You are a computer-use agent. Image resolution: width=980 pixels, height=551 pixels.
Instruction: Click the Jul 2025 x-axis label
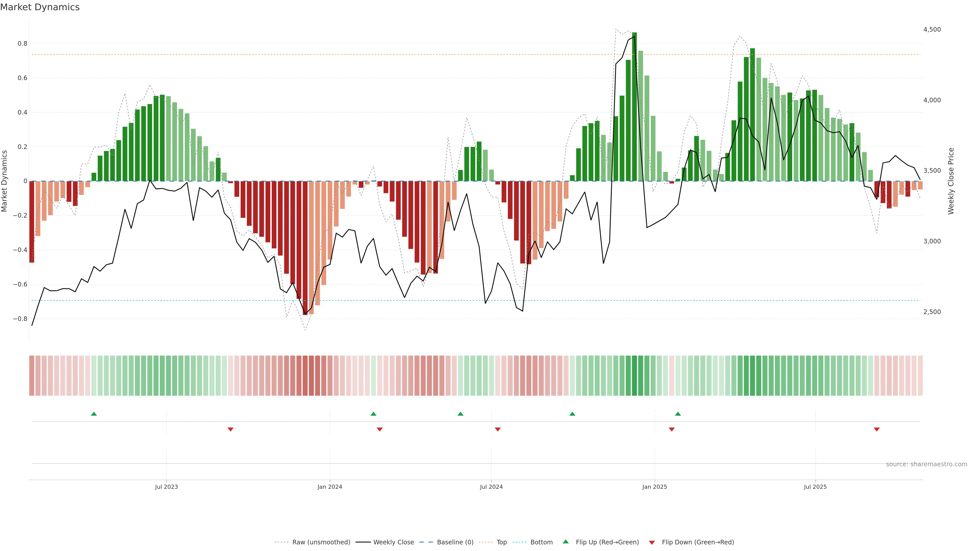pyautogui.click(x=815, y=487)
